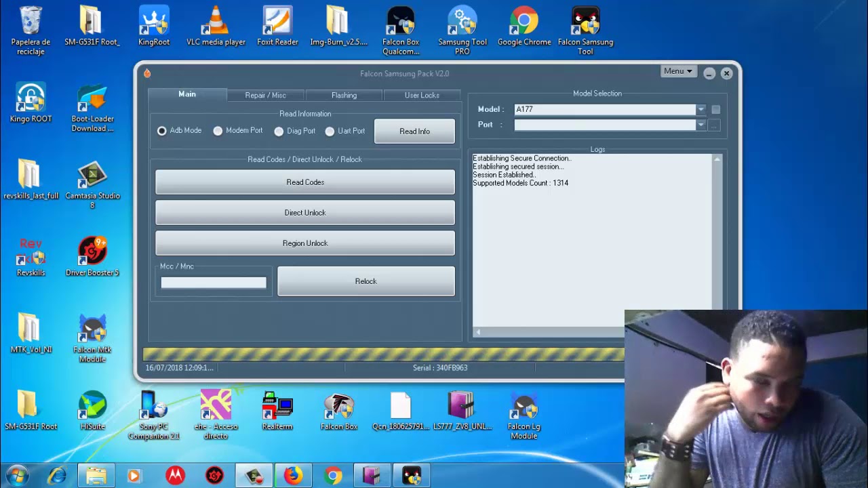Open the Falcon Samsung Tool desktop icon

pyautogui.click(x=585, y=30)
